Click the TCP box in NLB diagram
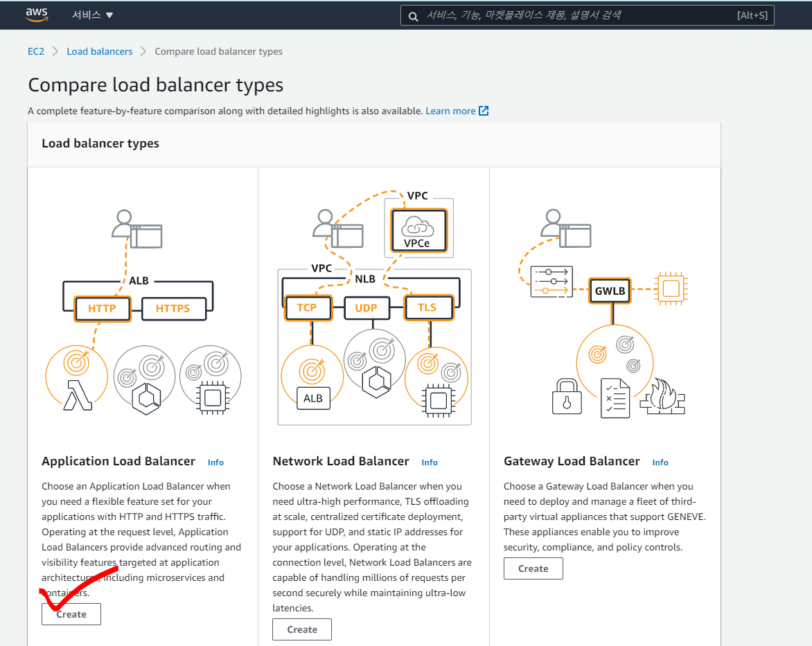Image resolution: width=812 pixels, height=646 pixels. click(308, 307)
